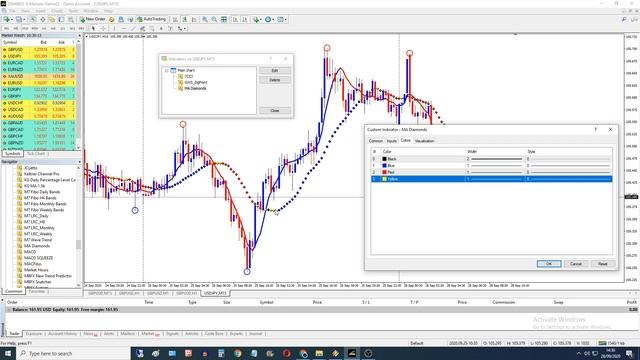
Task: Click Reset in Custom Indicator dialog
Action: [602, 264]
